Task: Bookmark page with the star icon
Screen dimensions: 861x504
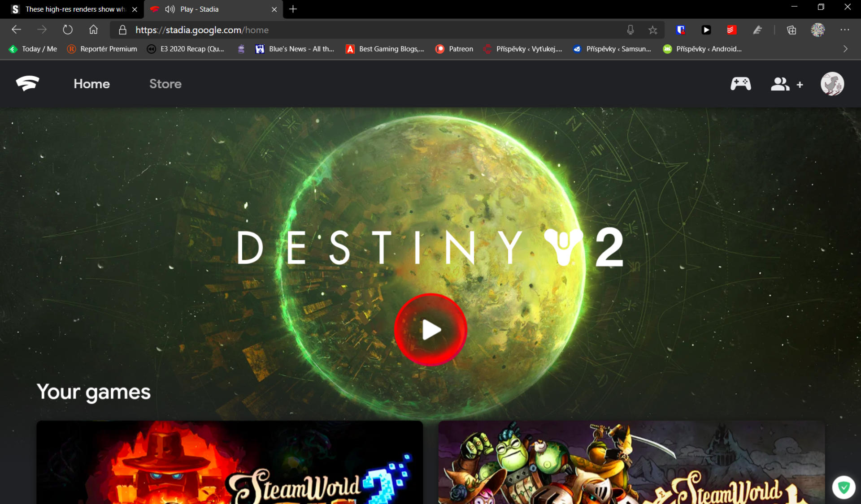Action: pyautogui.click(x=652, y=30)
